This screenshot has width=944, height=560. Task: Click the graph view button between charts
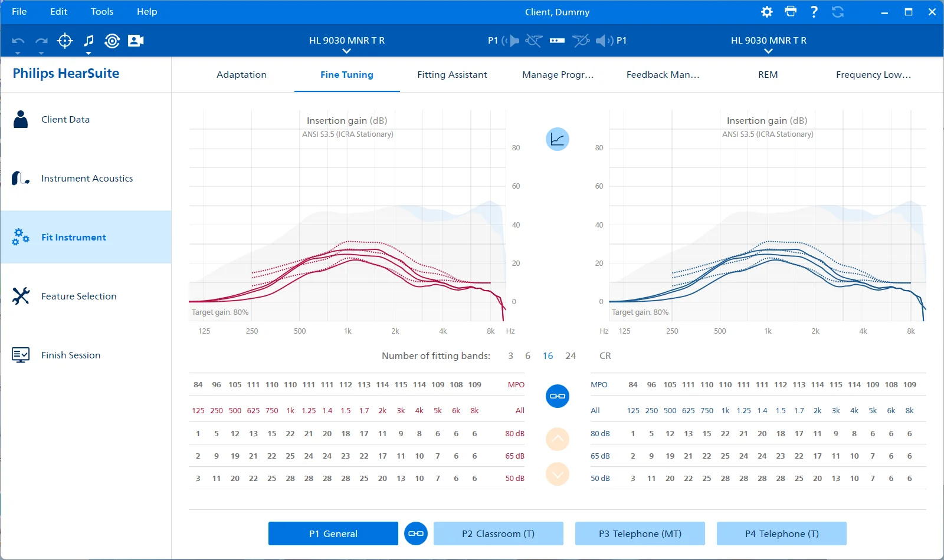[558, 139]
